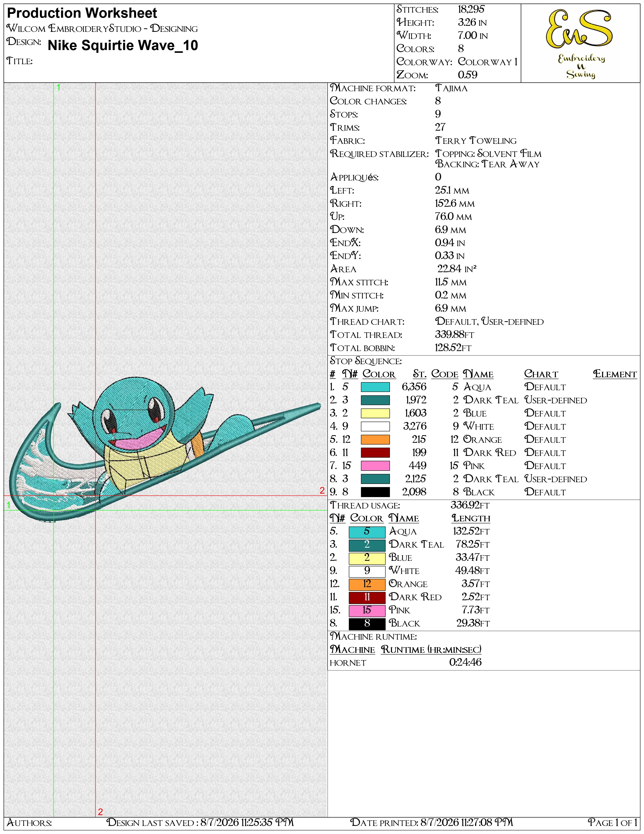This screenshot has width=644, height=834.
Task: Click the "Page 1 of 1" footer text
Action: [613, 823]
